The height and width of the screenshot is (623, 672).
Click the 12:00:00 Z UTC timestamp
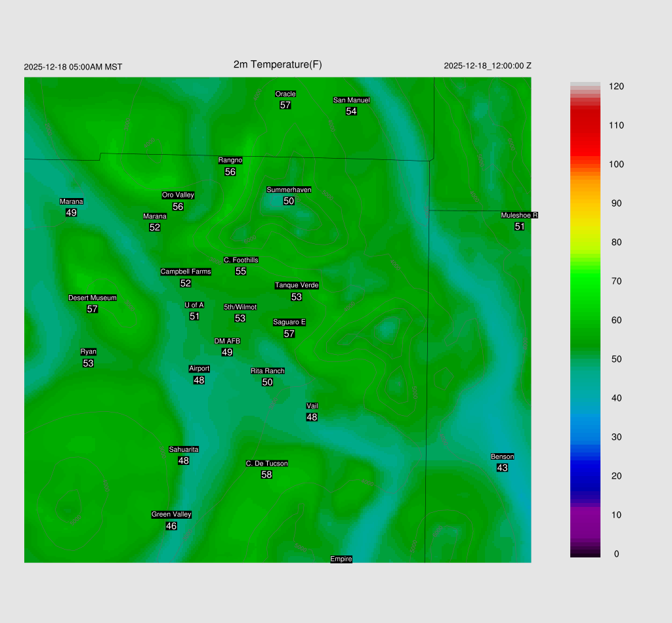[x=488, y=66]
